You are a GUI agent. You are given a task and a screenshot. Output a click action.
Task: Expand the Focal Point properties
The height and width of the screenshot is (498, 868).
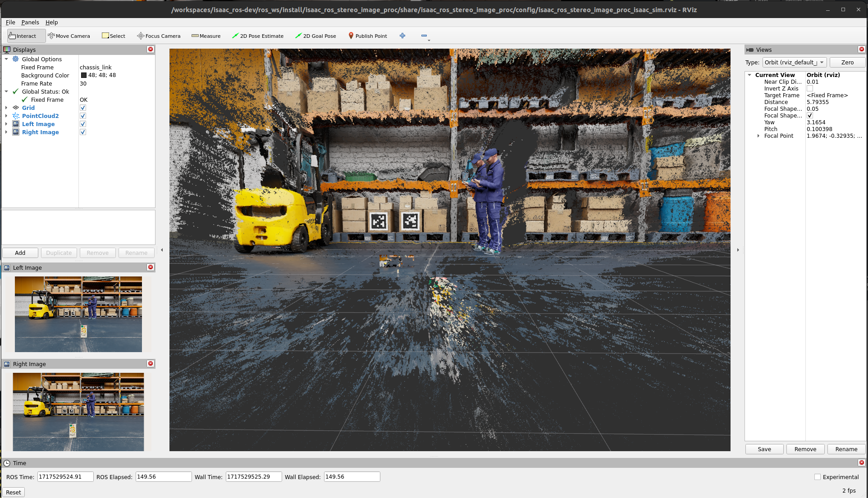tap(758, 136)
